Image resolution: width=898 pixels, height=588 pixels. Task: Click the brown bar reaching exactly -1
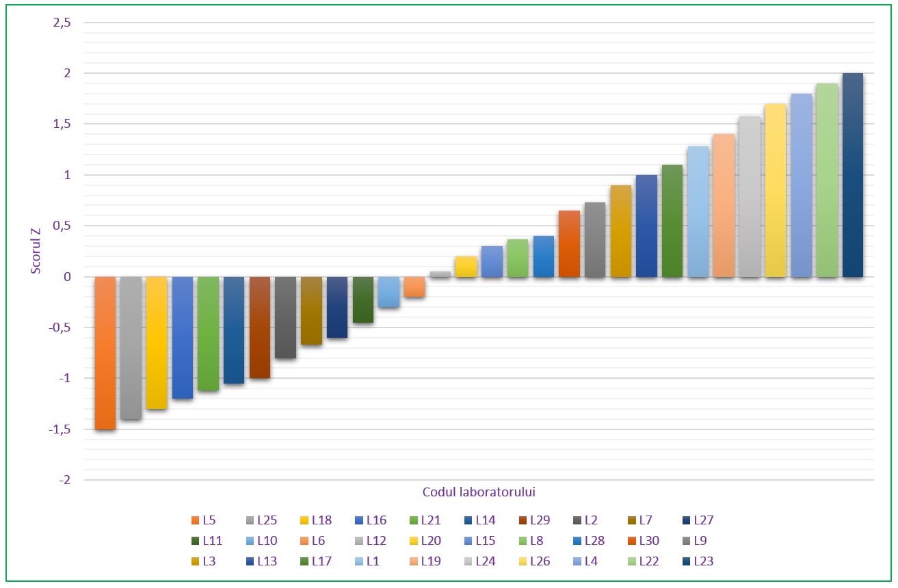point(260,328)
